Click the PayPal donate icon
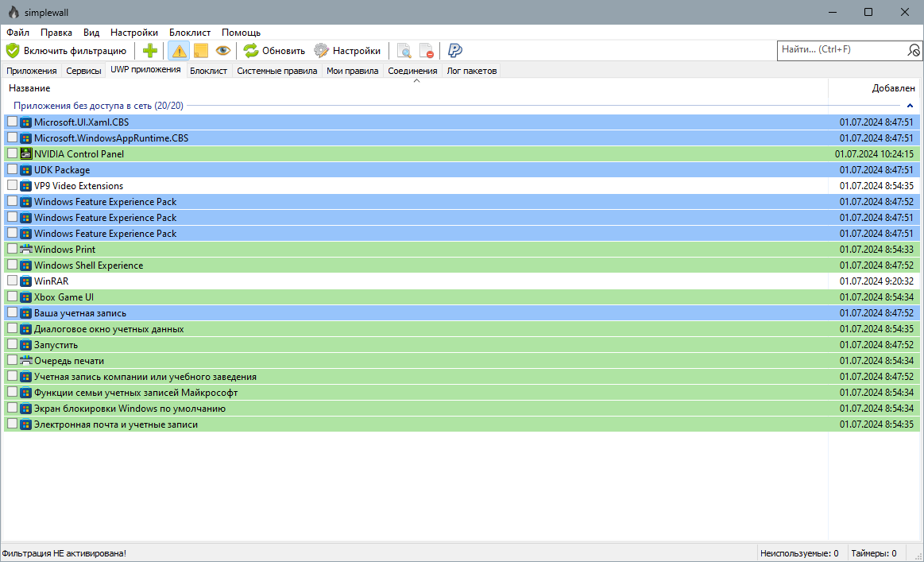This screenshot has height=562, width=924. pos(454,51)
